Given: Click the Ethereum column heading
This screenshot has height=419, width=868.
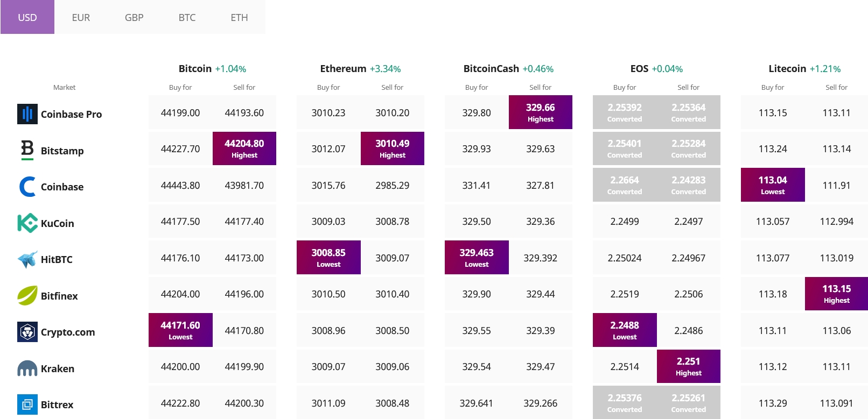Looking at the screenshot, I should 343,68.
